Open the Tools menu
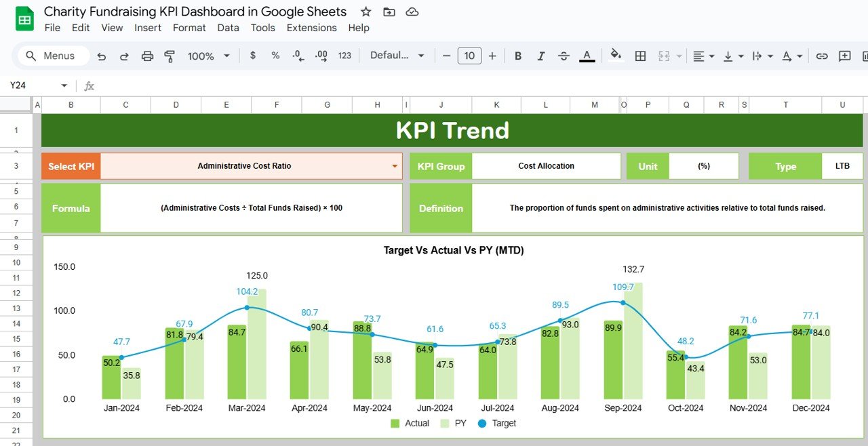The image size is (868, 446). coord(262,28)
